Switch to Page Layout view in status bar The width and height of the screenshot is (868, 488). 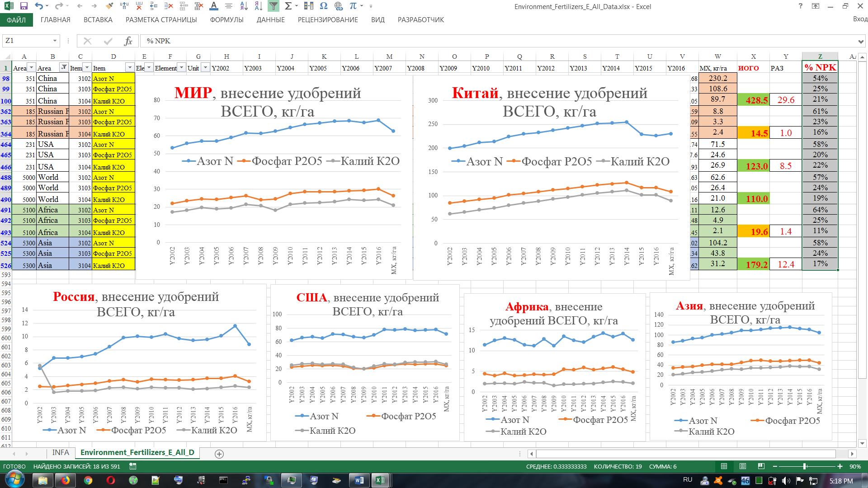coord(743,466)
